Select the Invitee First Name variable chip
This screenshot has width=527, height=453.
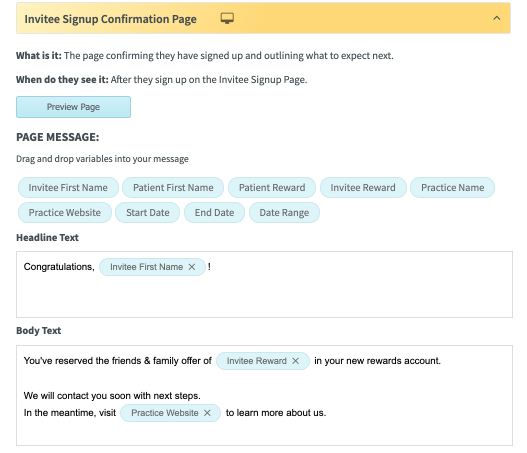point(68,188)
